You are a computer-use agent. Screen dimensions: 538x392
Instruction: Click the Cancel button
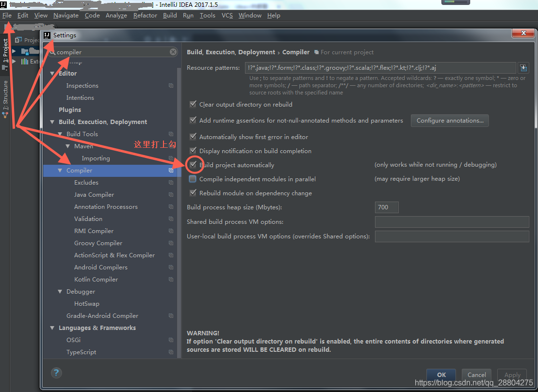(476, 375)
